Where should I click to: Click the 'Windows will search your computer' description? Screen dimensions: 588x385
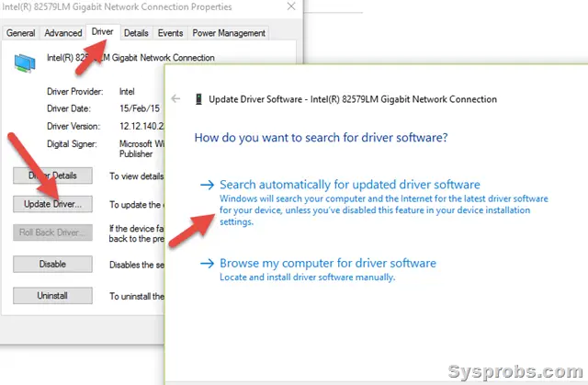point(384,209)
